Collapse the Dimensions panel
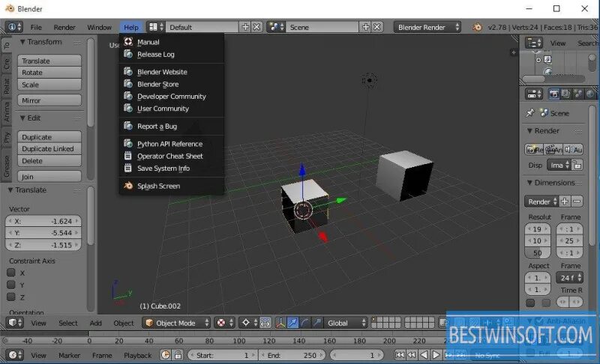The image size is (600, 364). pyautogui.click(x=530, y=183)
